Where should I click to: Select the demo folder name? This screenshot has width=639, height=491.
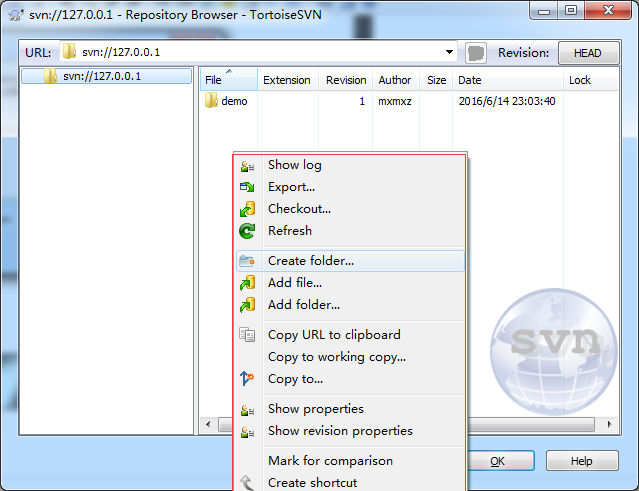234,101
